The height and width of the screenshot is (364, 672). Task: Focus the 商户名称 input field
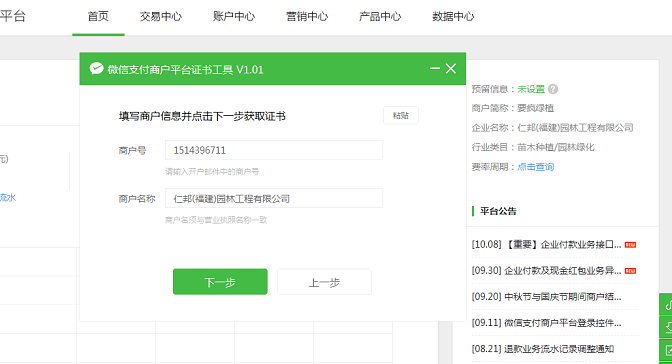click(x=274, y=199)
